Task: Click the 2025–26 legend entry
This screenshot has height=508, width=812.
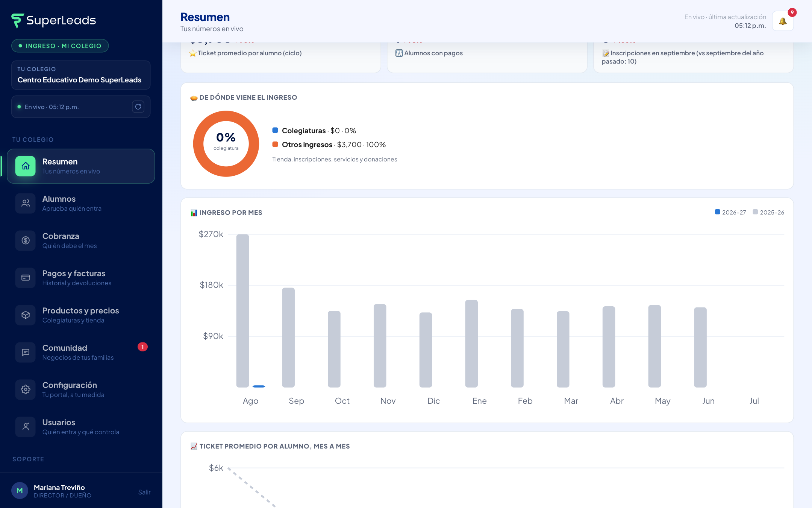Action: (768, 212)
